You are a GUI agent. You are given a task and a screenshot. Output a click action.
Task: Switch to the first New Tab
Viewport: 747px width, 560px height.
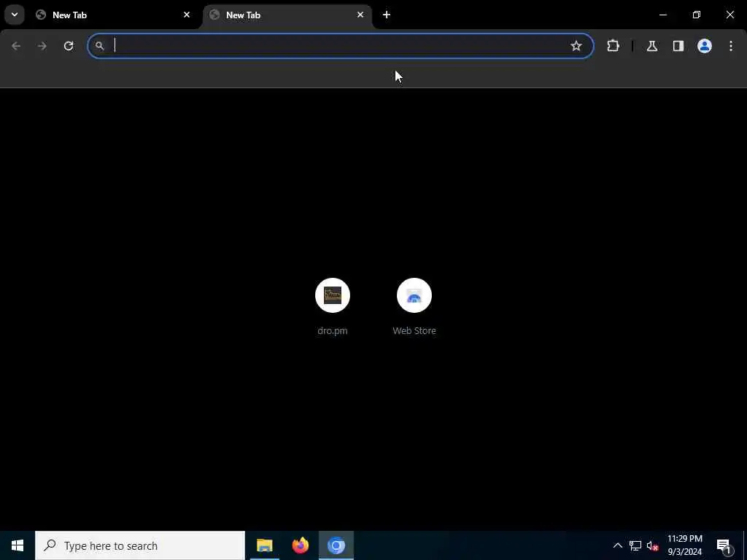(113, 15)
